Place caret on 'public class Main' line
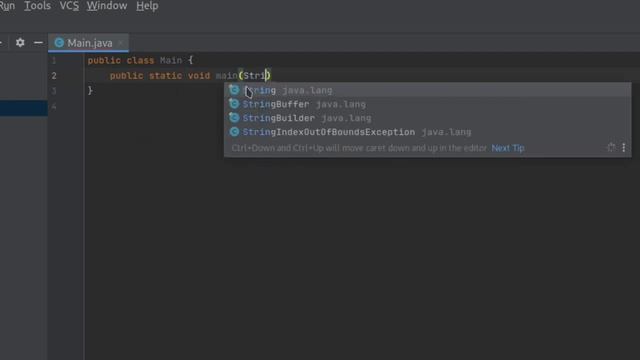The image size is (640, 360). point(140,60)
